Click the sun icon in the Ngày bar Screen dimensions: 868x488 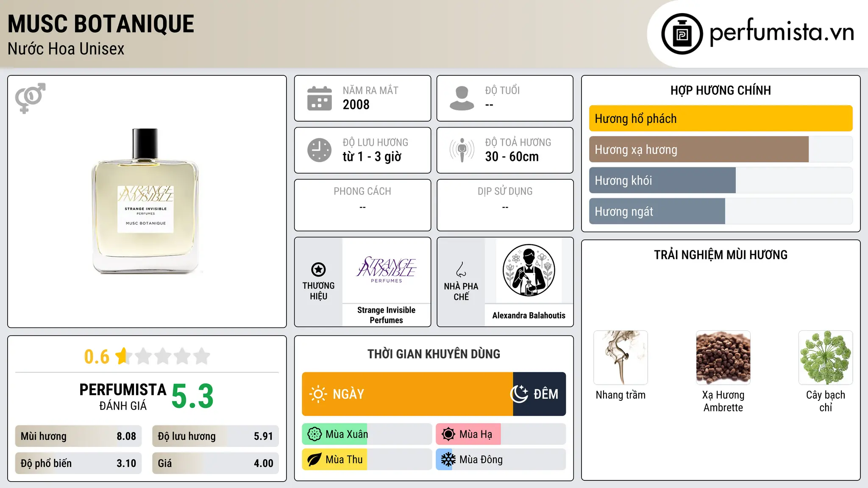pyautogui.click(x=318, y=394)
